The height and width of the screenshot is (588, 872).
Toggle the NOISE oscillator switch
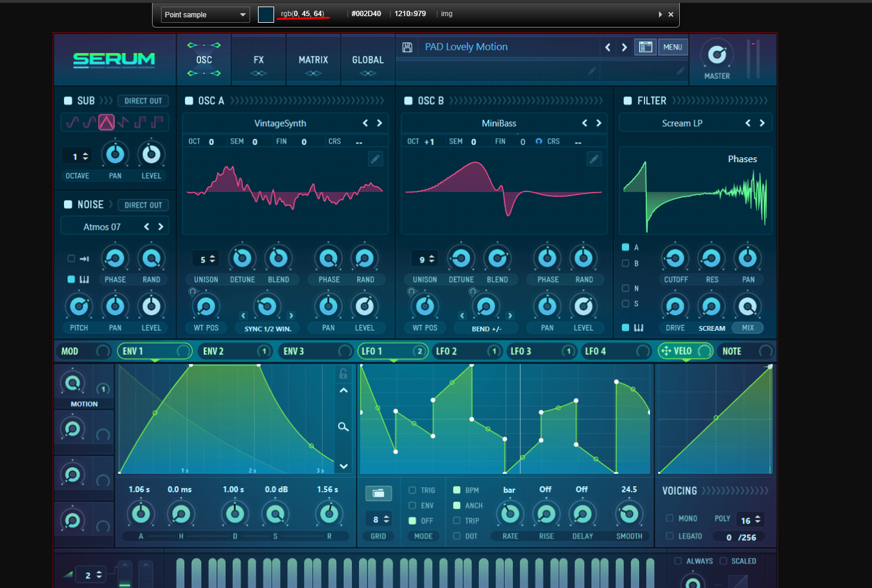pyautogui.click(x=68, y=205)
